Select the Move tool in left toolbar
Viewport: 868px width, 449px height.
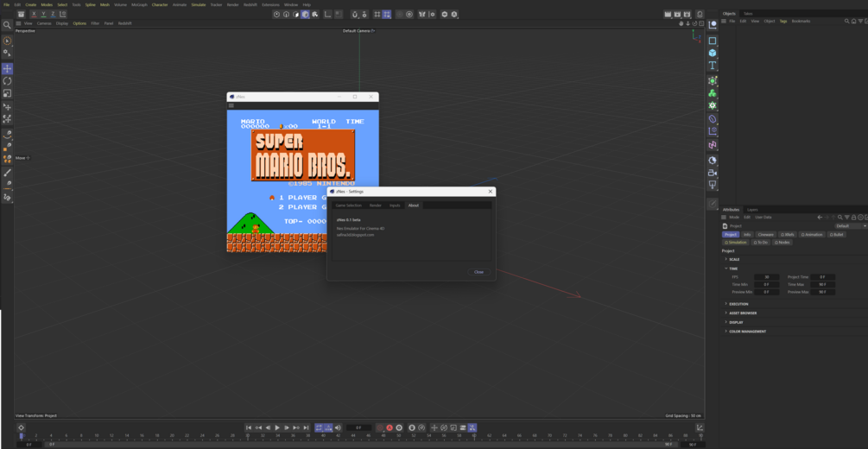[7, 69]
